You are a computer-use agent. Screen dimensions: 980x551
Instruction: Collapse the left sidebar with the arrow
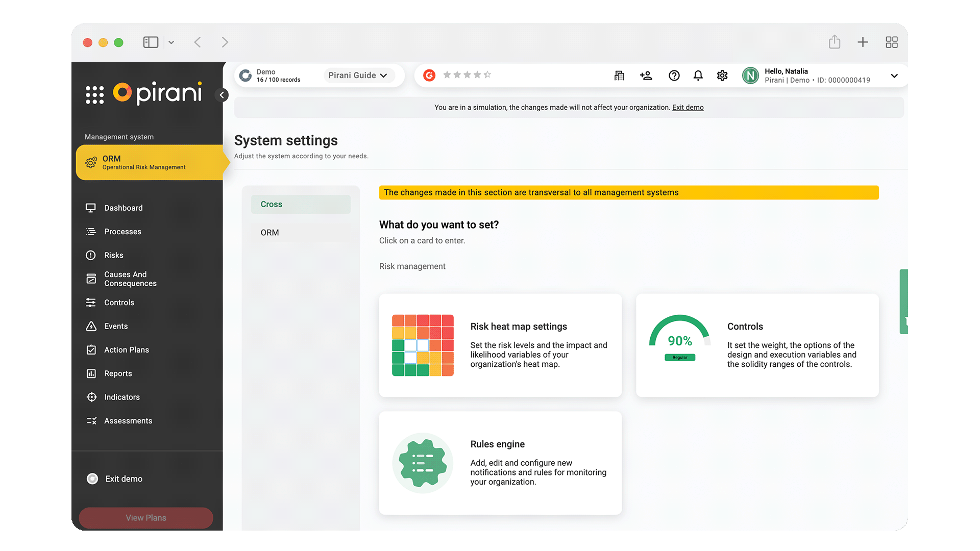(222, 95)
